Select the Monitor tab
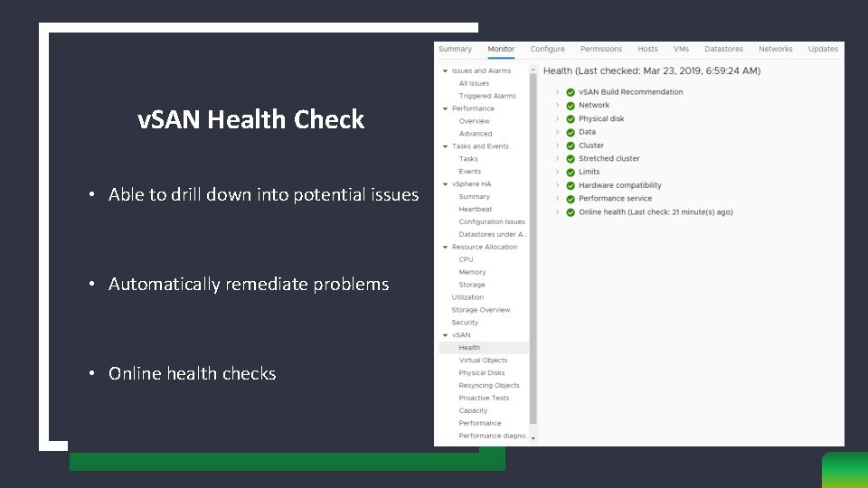The height and width of the screenshot is (488, 868). (501, 49)
